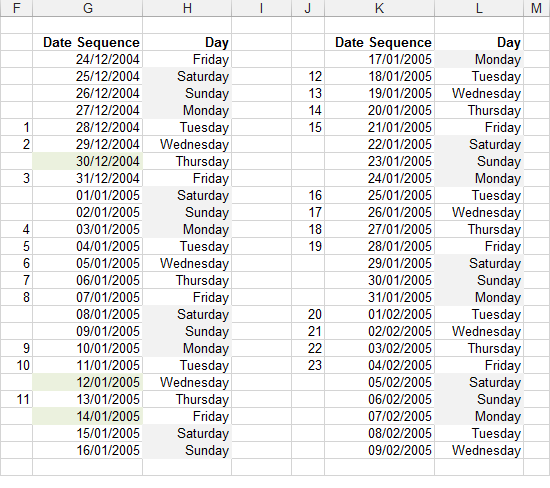The image size is (550, 488).
Task: Select cell containing 24/12/2004
Action: (x=87, y=59)
